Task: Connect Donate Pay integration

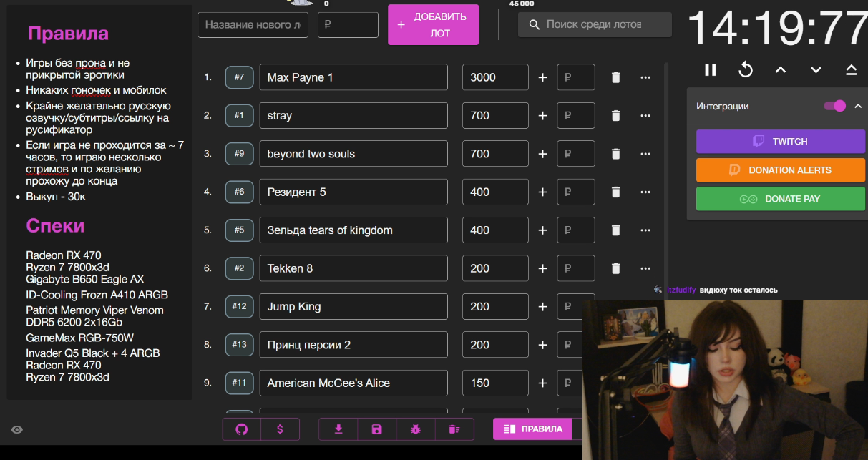Action: [781, 199]
